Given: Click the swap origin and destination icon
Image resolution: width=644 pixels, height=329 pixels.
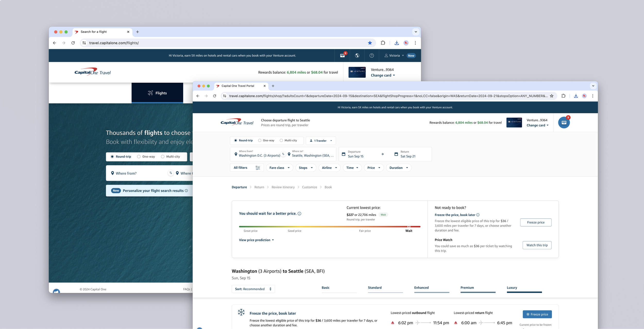Looking at the screenshot, I should [283, 154].
